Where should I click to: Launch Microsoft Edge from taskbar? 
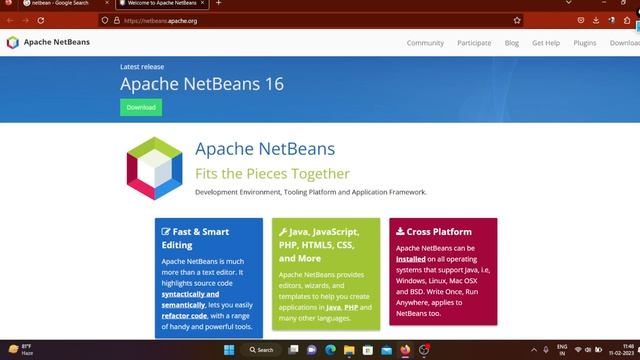[331, 350]
